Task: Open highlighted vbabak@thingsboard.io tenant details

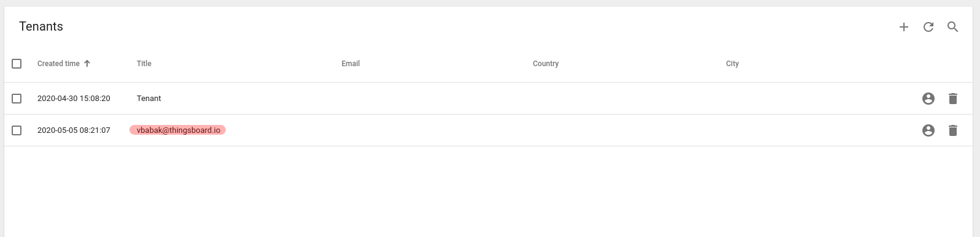Action: tap(178, 130)
